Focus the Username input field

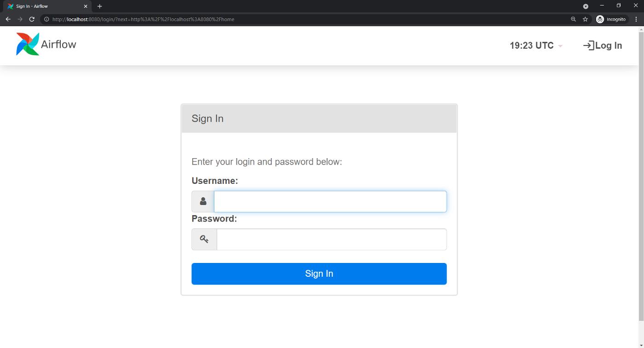[330, 201]
